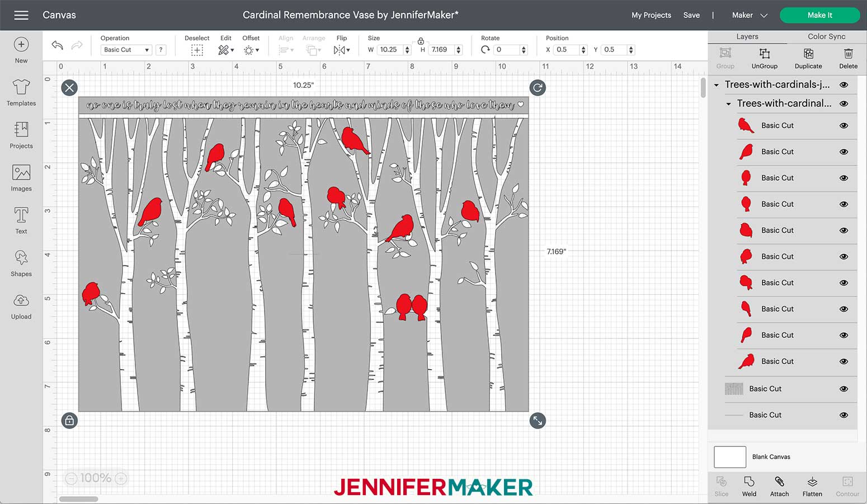
Task: Delete the selected layer
Action: pos(848,58)
